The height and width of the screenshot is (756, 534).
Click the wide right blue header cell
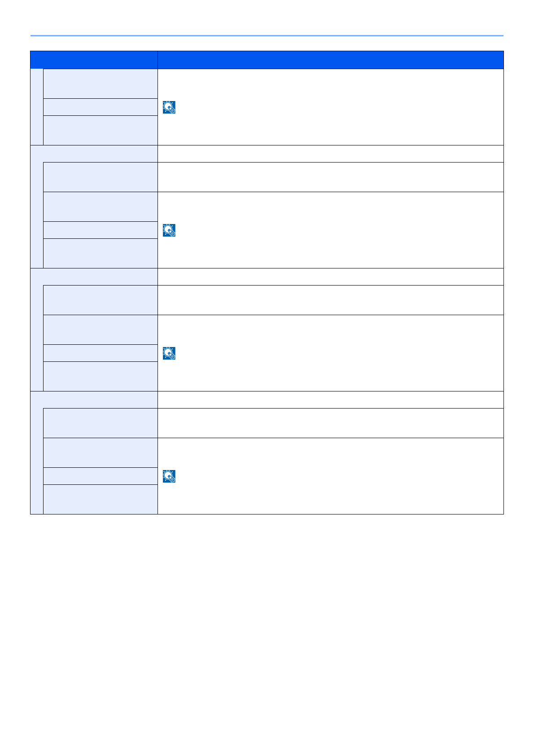pyautogui.click(x=330, y=60)
